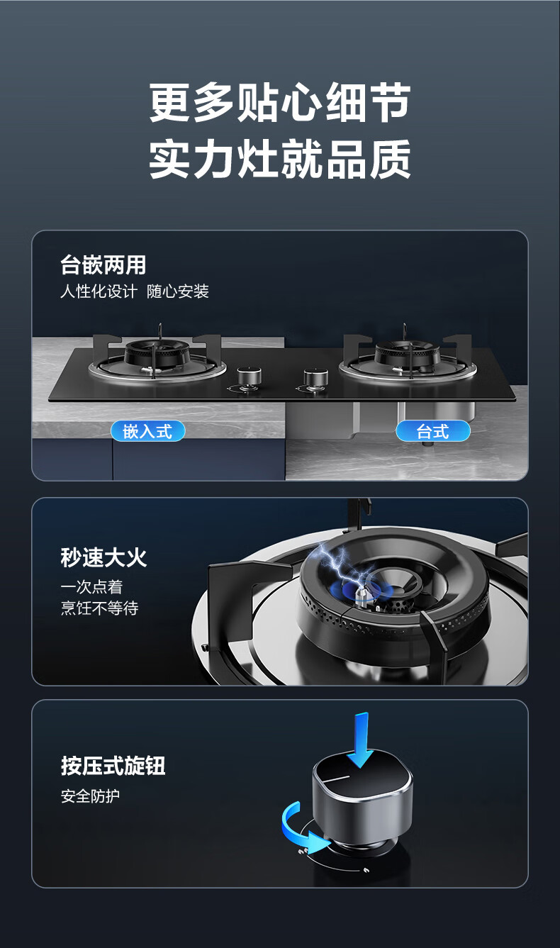Click the 烹饪不等待 caption text
Viewport: 560px width, 948px height.
click(99, 608)
